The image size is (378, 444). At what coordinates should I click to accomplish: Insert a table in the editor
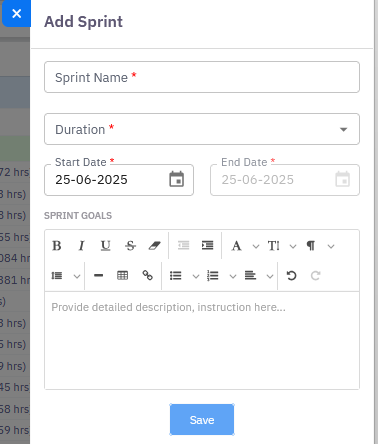123,275
